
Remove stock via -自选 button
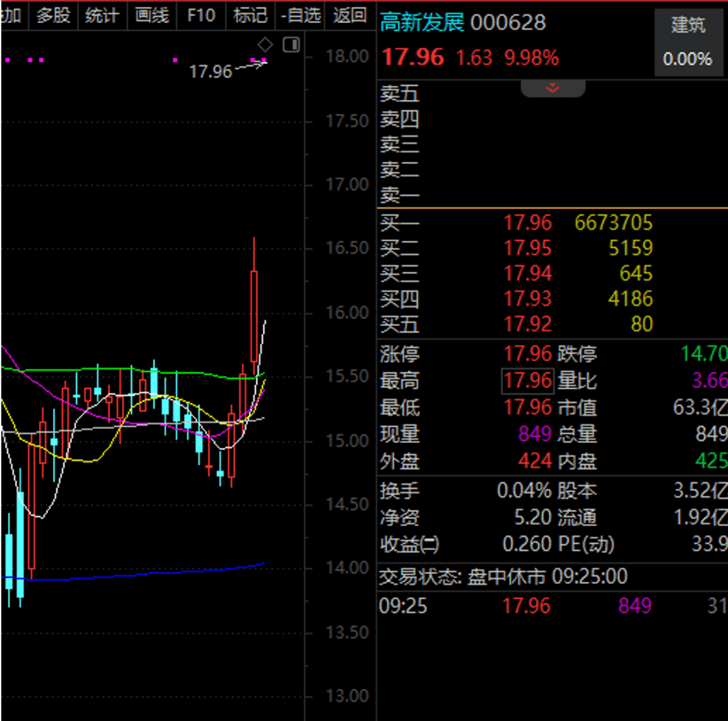coord(301,15)
